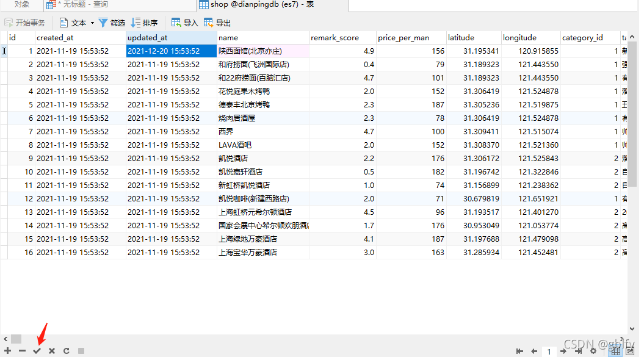Select the longitude cell 121.651921
The height and width of the screenshot is (357, 644).
tap(530, 199)
